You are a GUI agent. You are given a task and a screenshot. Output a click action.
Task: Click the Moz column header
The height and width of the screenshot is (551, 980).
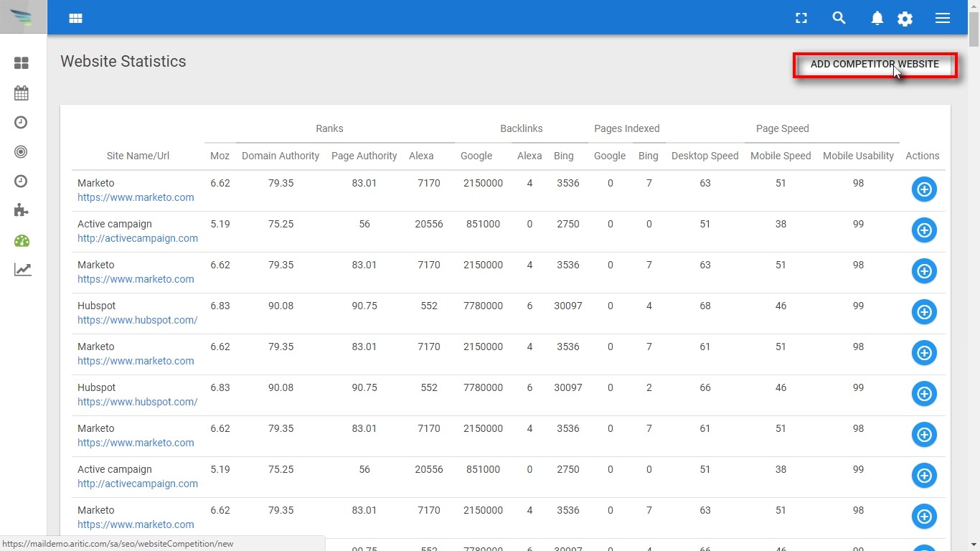pos(220,156)
